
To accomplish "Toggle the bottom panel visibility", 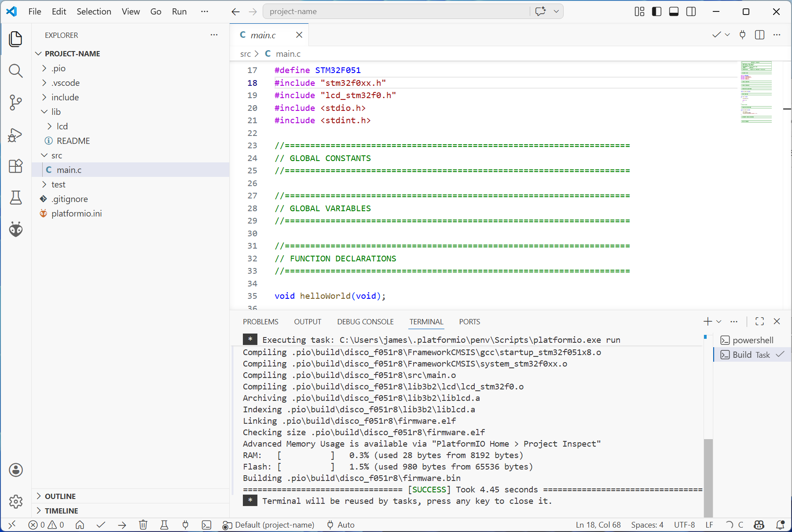I will (x=674, y=11).
